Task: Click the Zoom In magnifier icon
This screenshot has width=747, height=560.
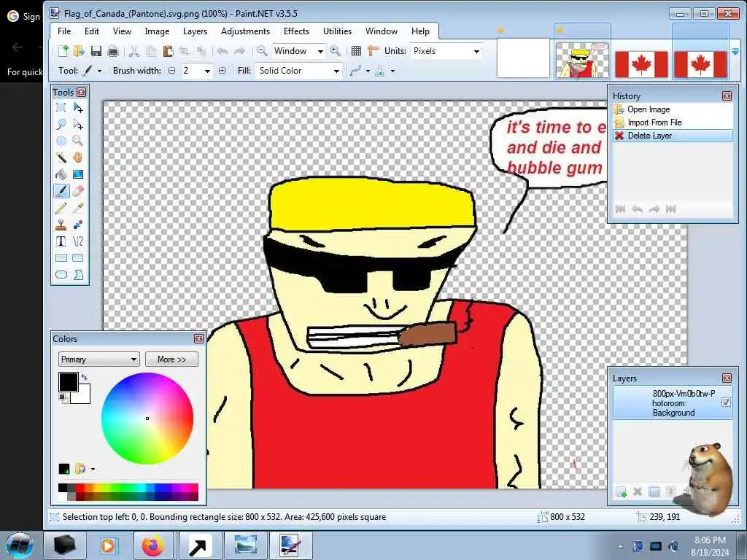Action: pos(336,50)
